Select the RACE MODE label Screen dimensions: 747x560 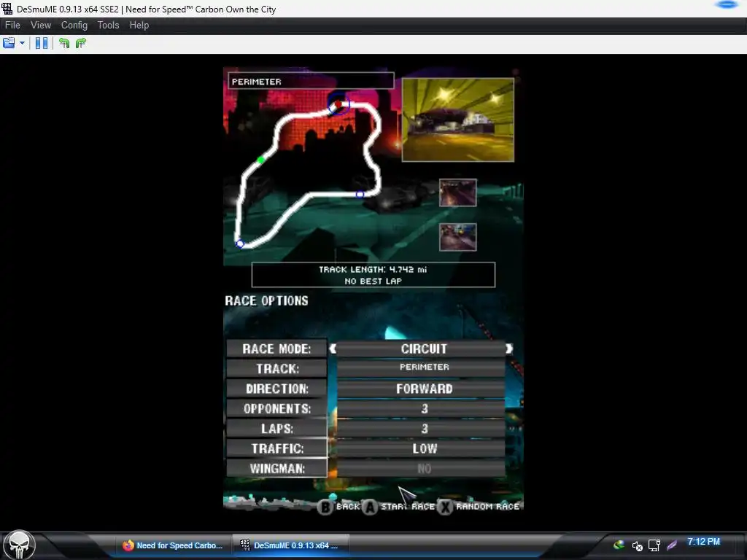coord(276,349)
